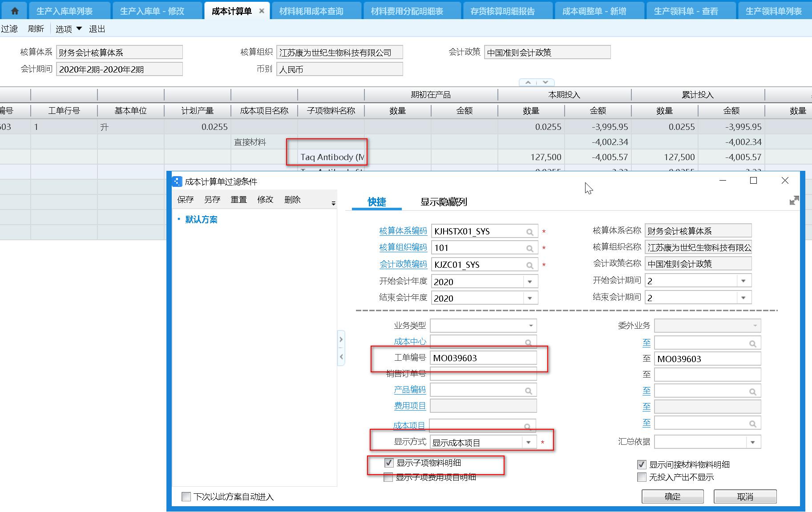Expand header panel down arrow
812x512 pixels.
point(545,82)
